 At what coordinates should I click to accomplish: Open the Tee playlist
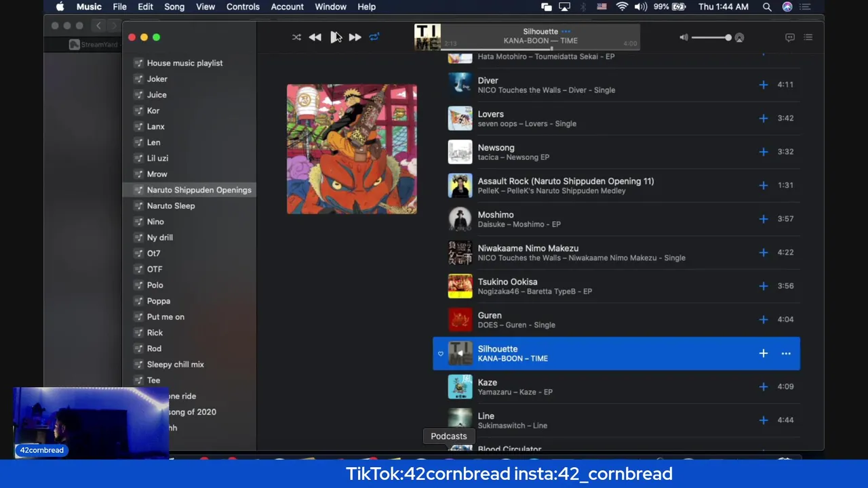click(x=190, y=380)
